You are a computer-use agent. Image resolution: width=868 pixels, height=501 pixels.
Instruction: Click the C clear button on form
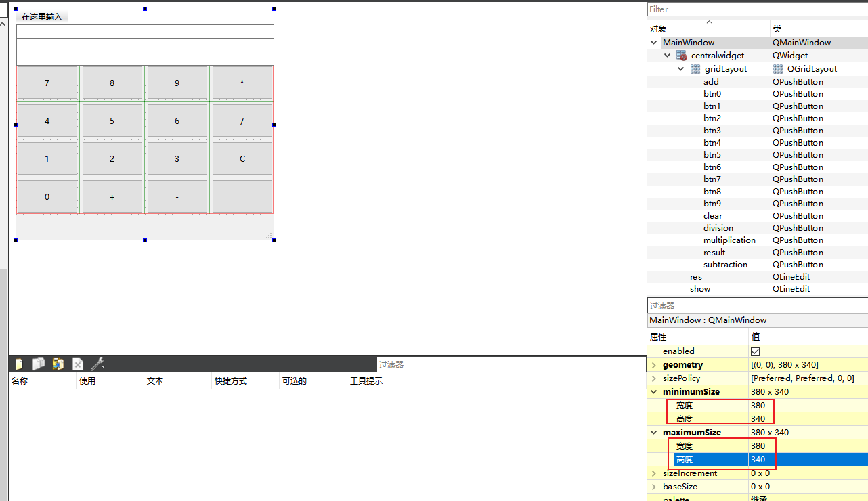[242, 159]
